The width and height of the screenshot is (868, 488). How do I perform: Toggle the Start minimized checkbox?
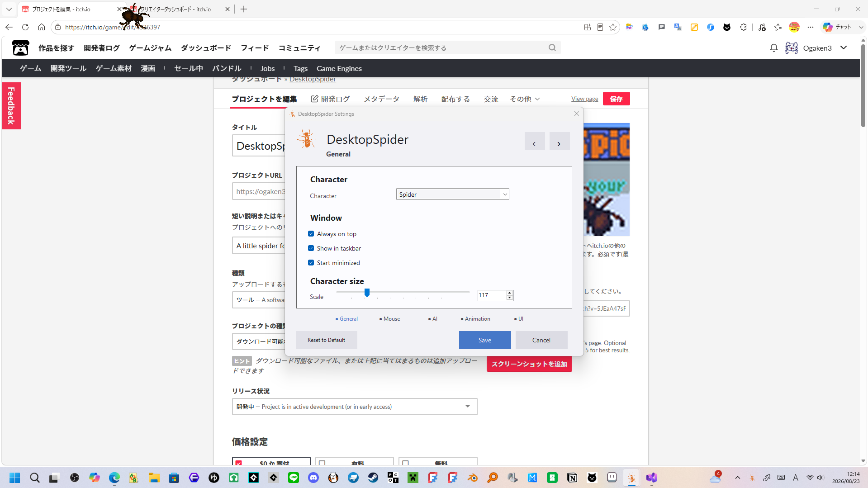(311, 263)
